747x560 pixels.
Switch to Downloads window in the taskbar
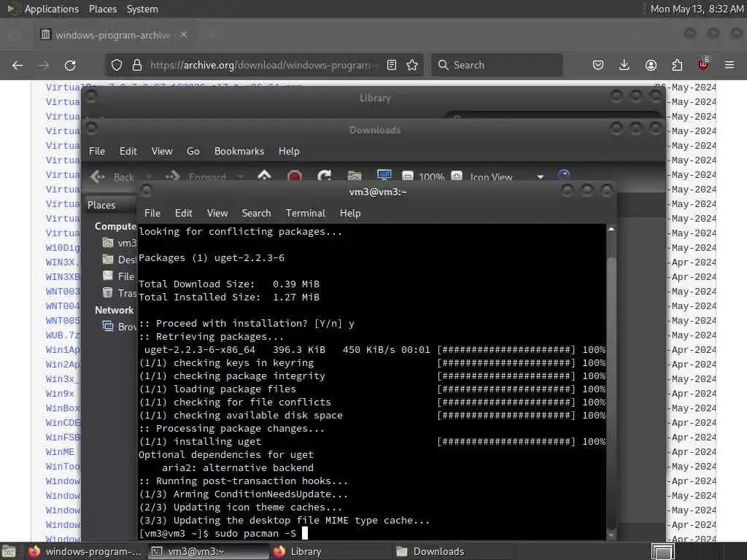pyautogui.click(x=452, y=551)
